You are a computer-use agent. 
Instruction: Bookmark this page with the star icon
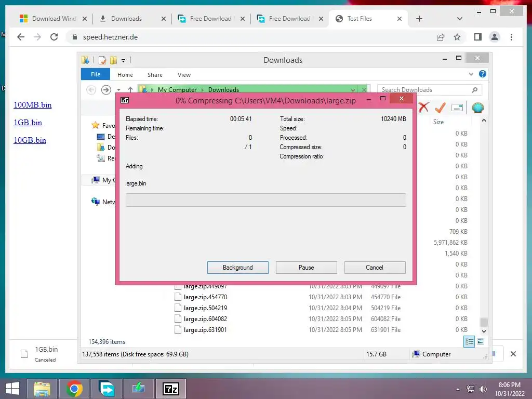coord(457,37)
